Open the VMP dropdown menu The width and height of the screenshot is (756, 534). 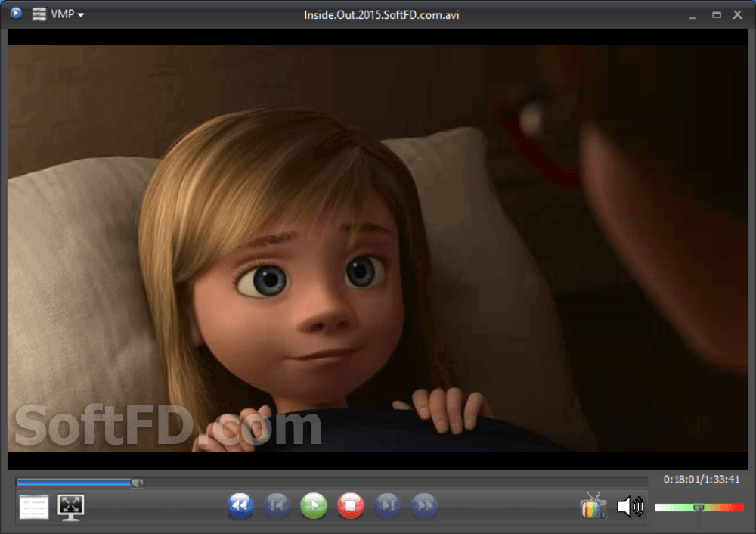tap(67, 14)
